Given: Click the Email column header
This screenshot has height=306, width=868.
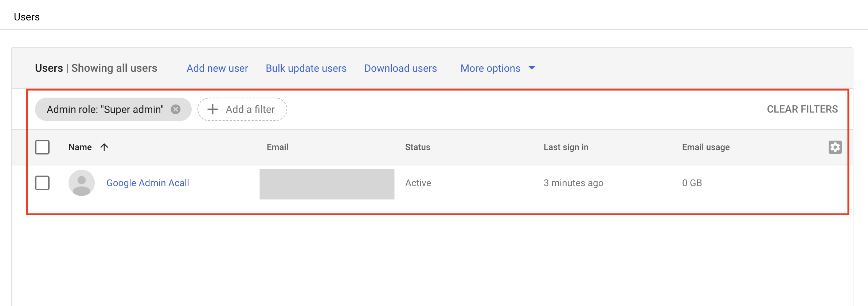Looking at the screenshot, I should (x=277, y=147).
